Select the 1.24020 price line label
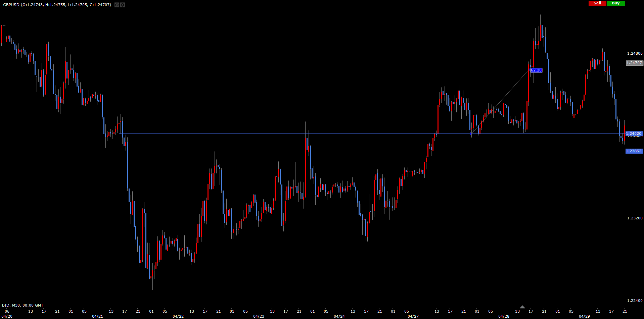The image size is (644, 319). tap(634, 134)
